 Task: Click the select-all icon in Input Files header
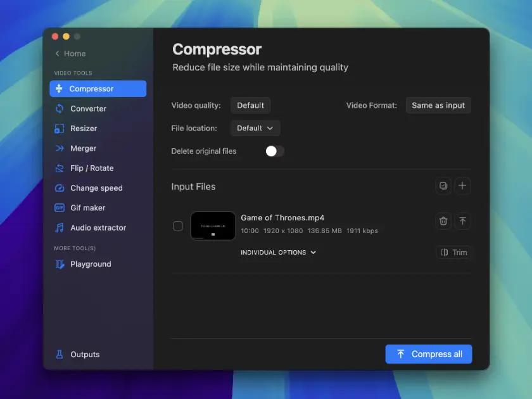click(x=443, y=186)
